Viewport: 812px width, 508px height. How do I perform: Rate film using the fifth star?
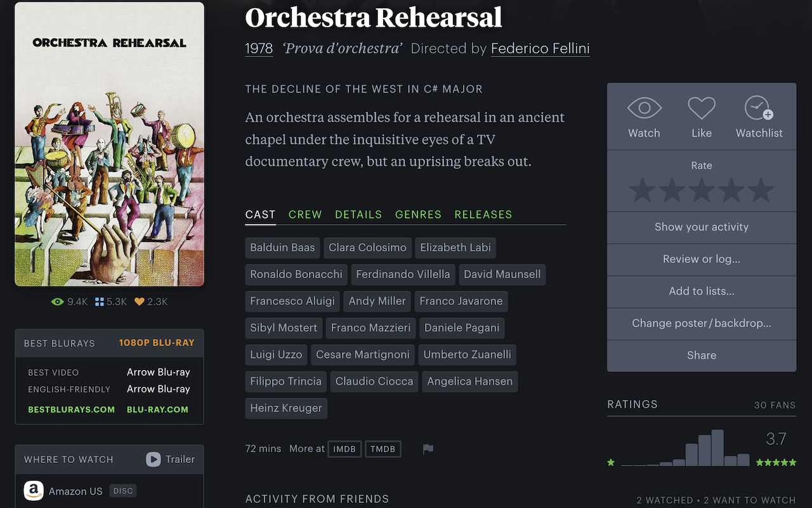click(760, 191)
